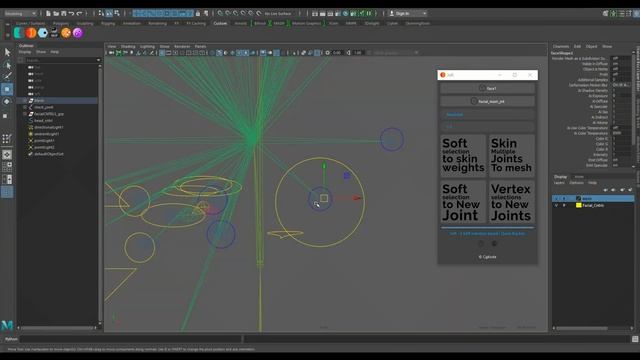Click the MEL script shelf icon
The image size is (640, 360).
pos(54,33)
